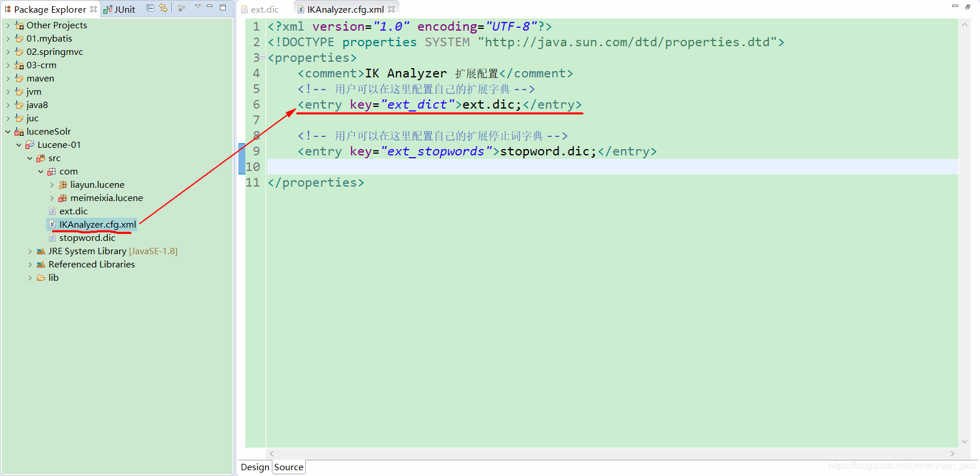Click the Other Projects working set icon
Image resolution: width=980 pixels, height=476 pixels.
(19, 25)
